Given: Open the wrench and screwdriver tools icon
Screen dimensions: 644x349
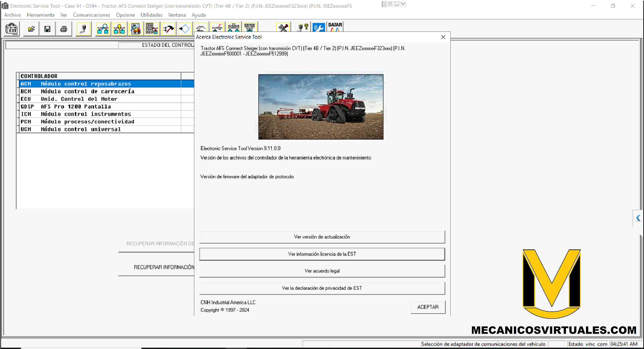Looking at the screenshot, I should pyautogui.click(x=283, y=27).
